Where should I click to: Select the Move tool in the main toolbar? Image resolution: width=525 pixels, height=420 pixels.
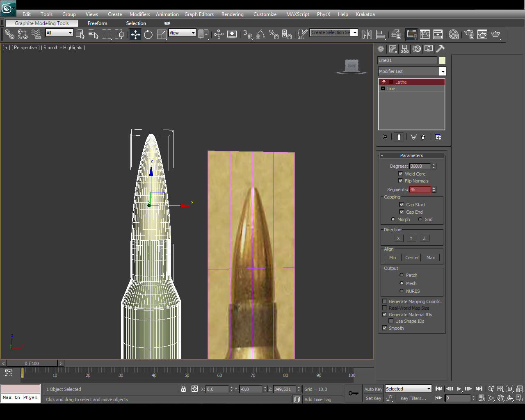coord(135,34)
